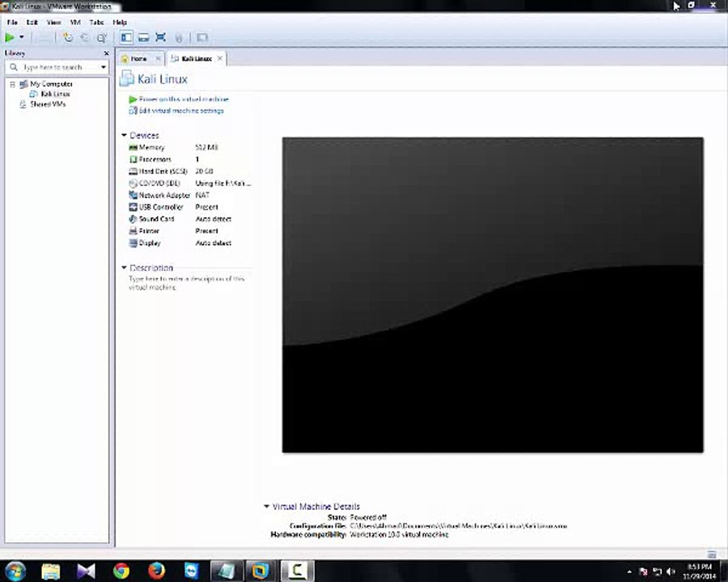Viewport: 728px width, 582px height.
Task: Toggle the thumbnail bar view icon
Action: pos(143,38)
